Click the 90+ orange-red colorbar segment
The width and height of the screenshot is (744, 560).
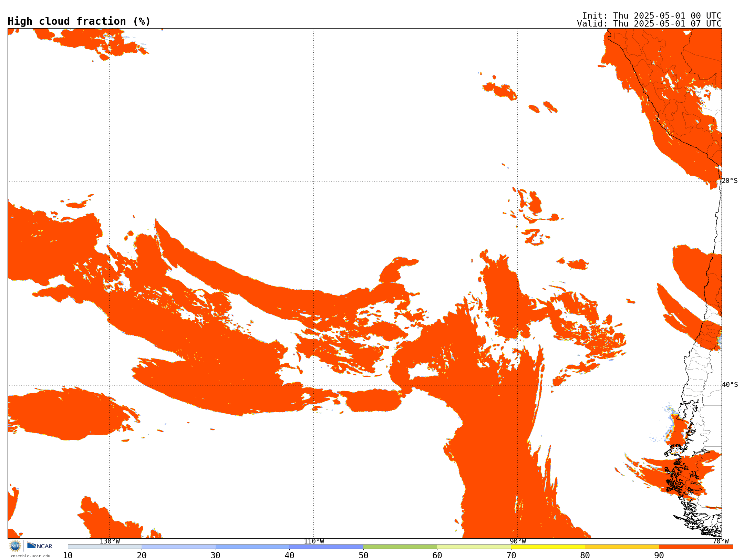click(x=696, y=547)
